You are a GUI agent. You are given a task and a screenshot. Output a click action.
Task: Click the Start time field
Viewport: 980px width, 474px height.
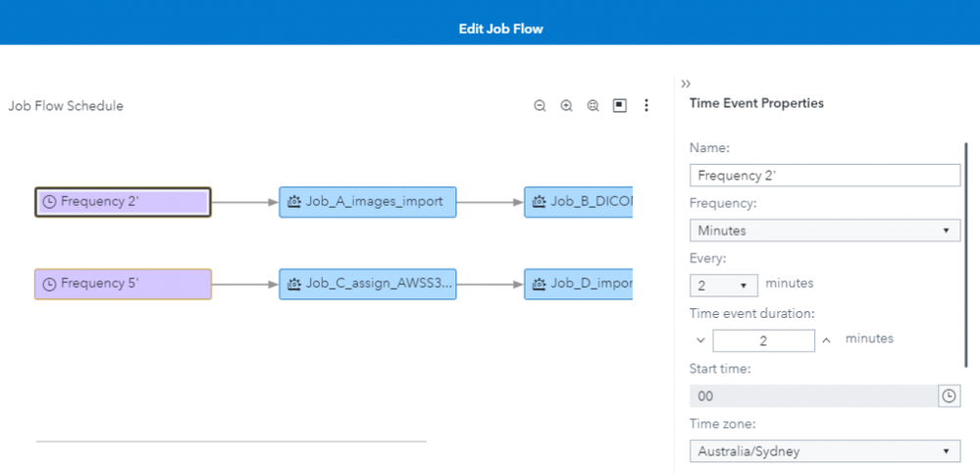[x=813, y=395]
